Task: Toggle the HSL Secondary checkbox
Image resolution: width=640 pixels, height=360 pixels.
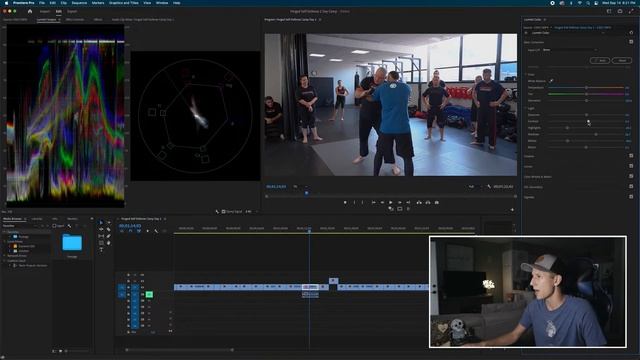Action: pos(631,187)
